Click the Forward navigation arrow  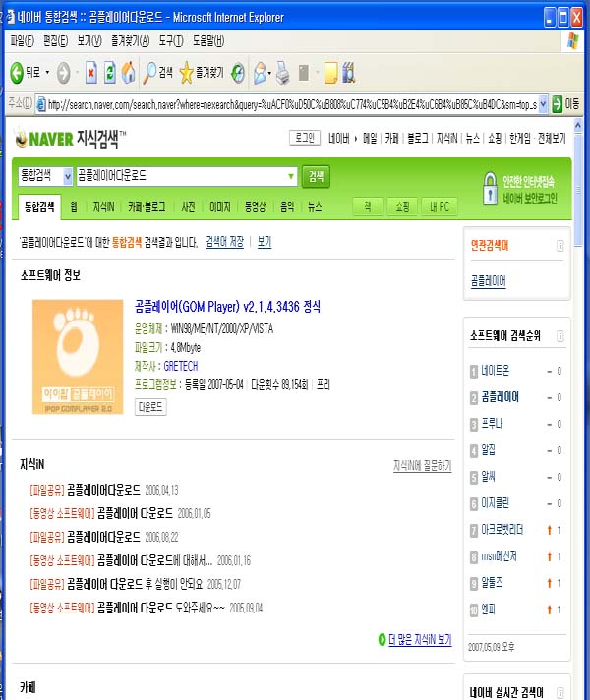coord(63,73)
